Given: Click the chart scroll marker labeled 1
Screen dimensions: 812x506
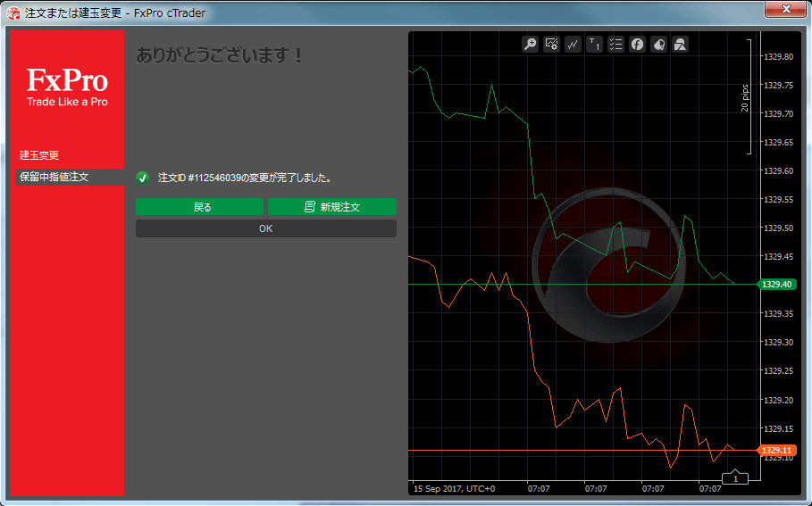Looking at the screenshot, I should click(735, 477).
